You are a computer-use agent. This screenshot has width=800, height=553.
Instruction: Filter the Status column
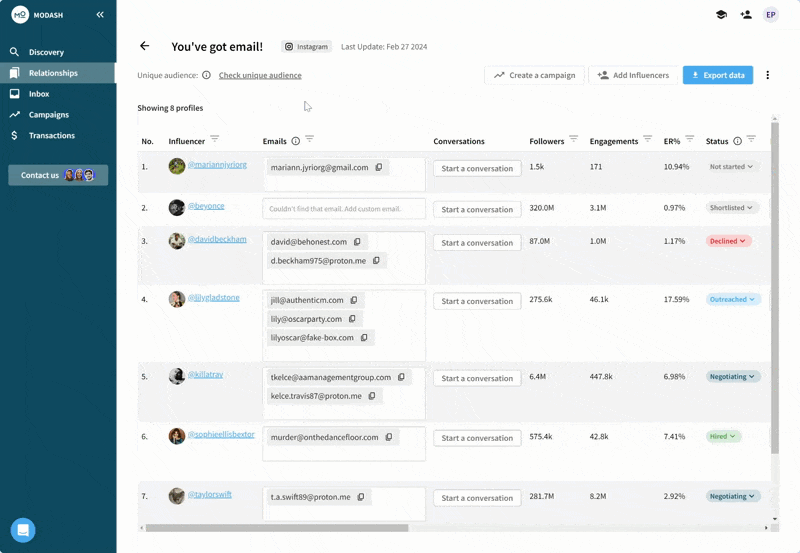click(751, 139)
